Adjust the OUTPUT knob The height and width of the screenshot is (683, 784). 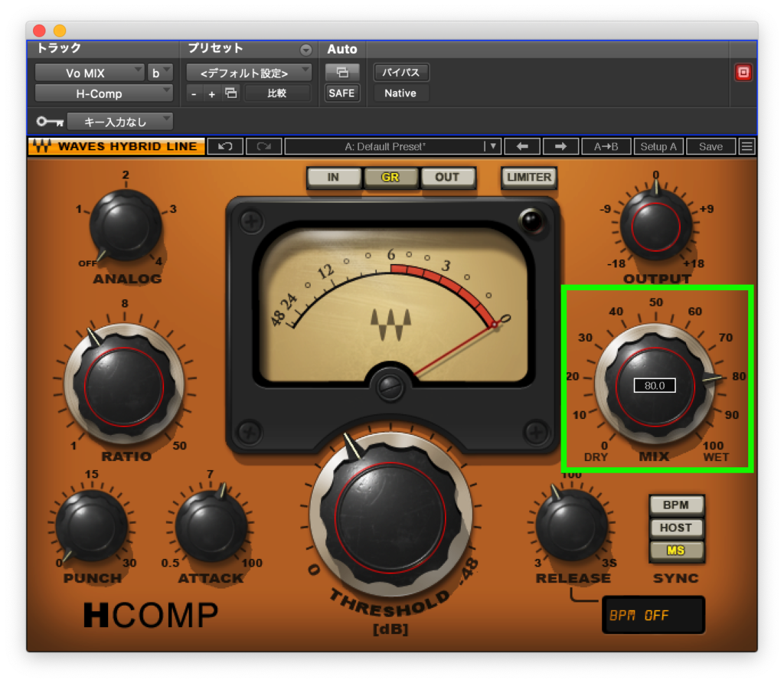pyautogui.click(x=655, y=227)
